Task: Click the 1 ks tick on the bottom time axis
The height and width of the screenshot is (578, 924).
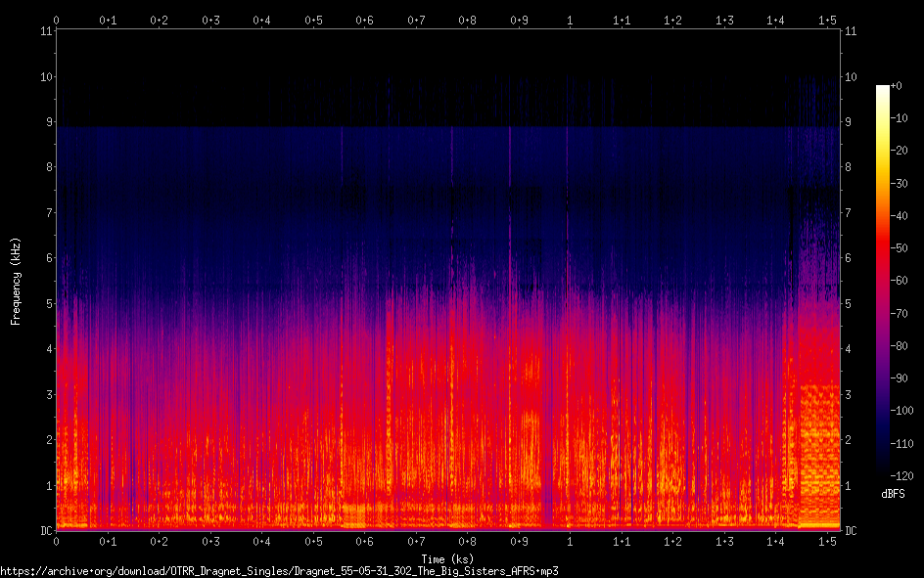Action: click(570, 541)
